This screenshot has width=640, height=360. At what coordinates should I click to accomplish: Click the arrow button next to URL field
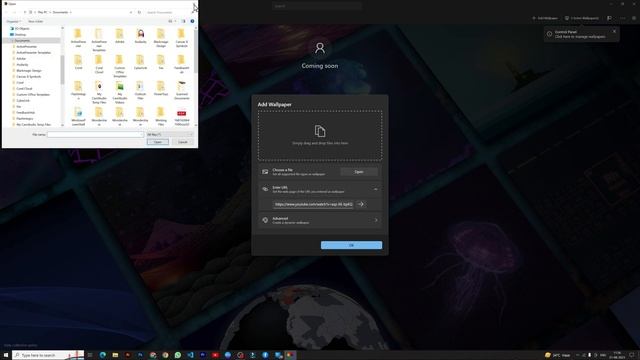coord(360,204)
